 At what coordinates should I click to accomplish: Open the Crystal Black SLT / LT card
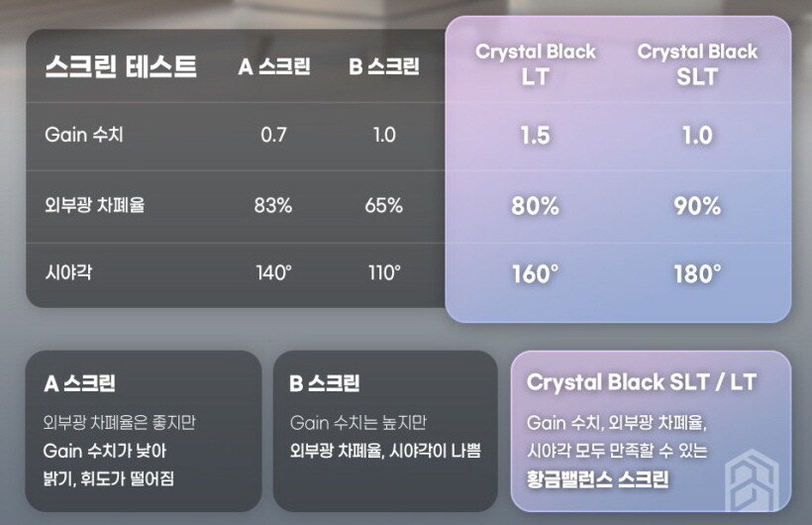coord(651,431)
